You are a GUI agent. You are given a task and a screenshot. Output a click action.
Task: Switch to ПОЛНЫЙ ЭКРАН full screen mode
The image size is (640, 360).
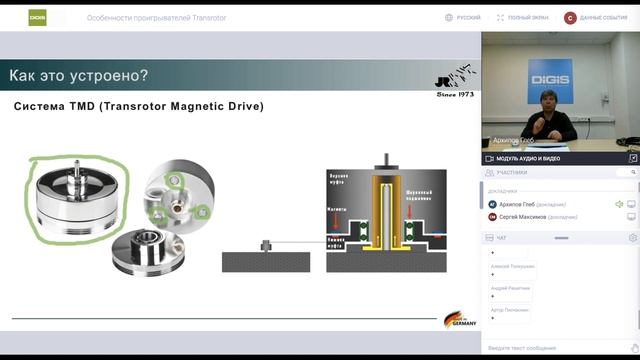point(528,18)
